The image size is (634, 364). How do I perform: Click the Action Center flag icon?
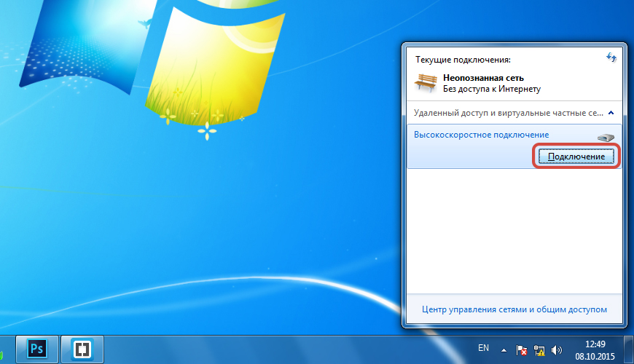tap(522, 350)
